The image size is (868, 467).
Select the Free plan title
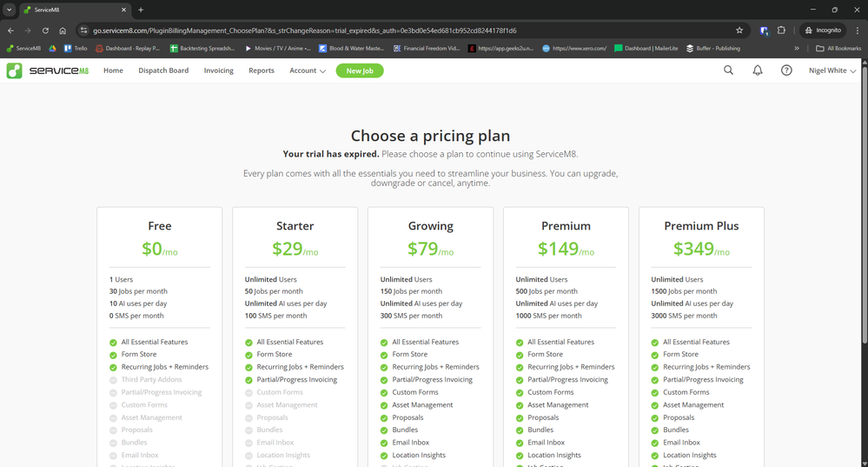pos(159,226)
